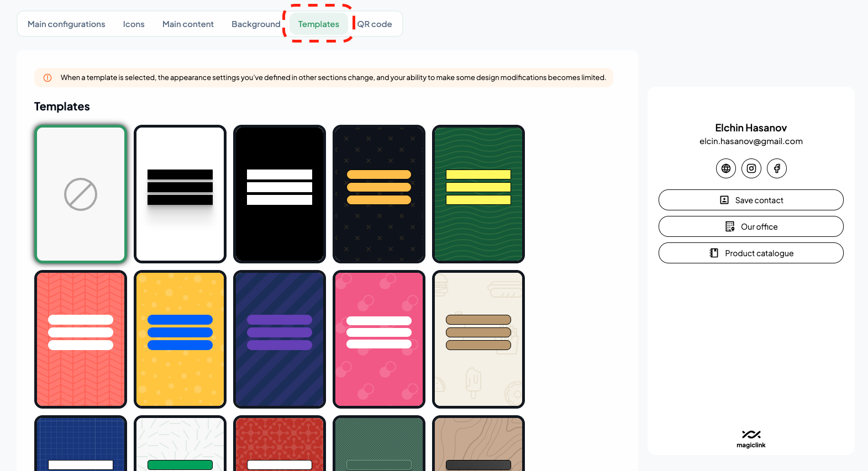
Task: Select the white confetti template with green bar
Action: pos(180,443)
